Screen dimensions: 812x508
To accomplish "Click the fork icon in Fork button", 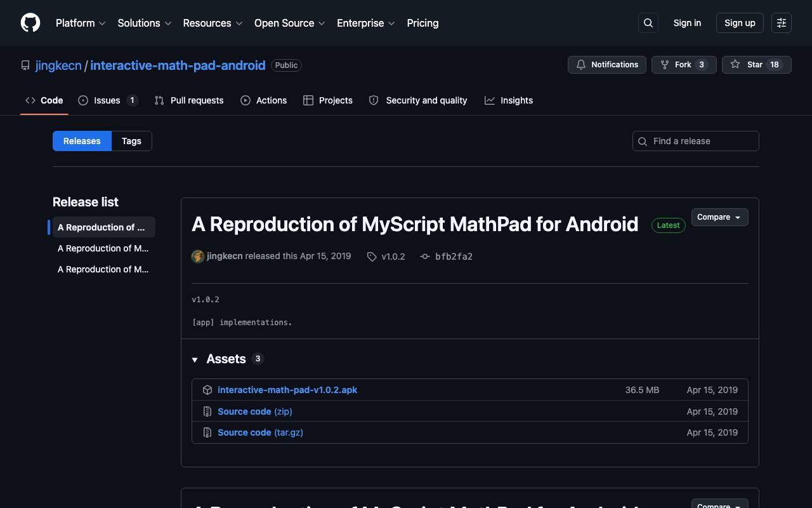I will (665, 65).
